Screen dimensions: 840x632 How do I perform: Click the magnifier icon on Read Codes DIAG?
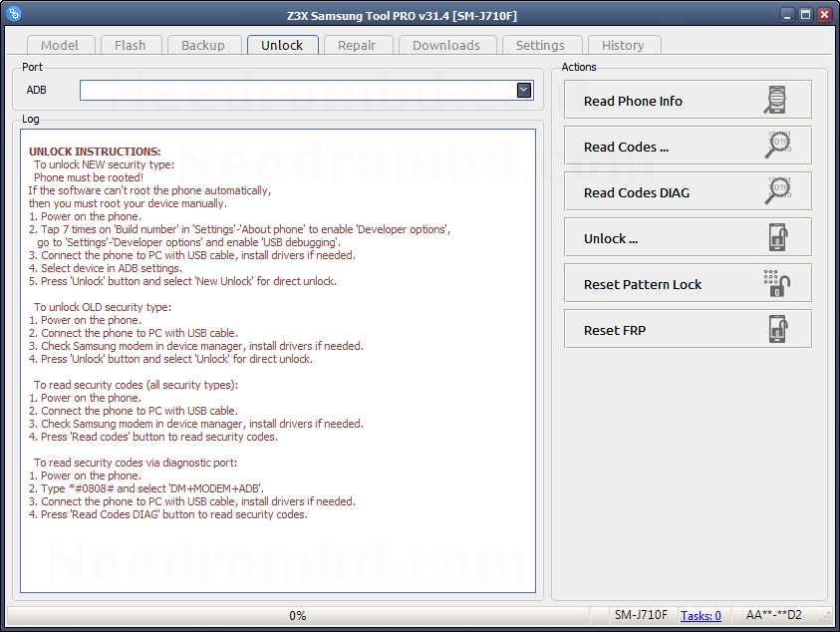[x=778, y=190]
